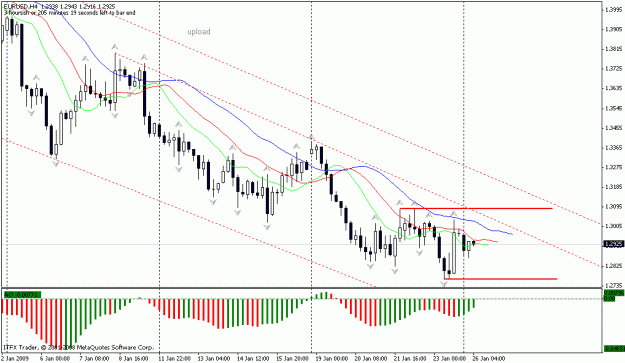The image size is (625, 363).
Task: Click the '15 Jan 20:00' time label
Action: coord(293,358)
